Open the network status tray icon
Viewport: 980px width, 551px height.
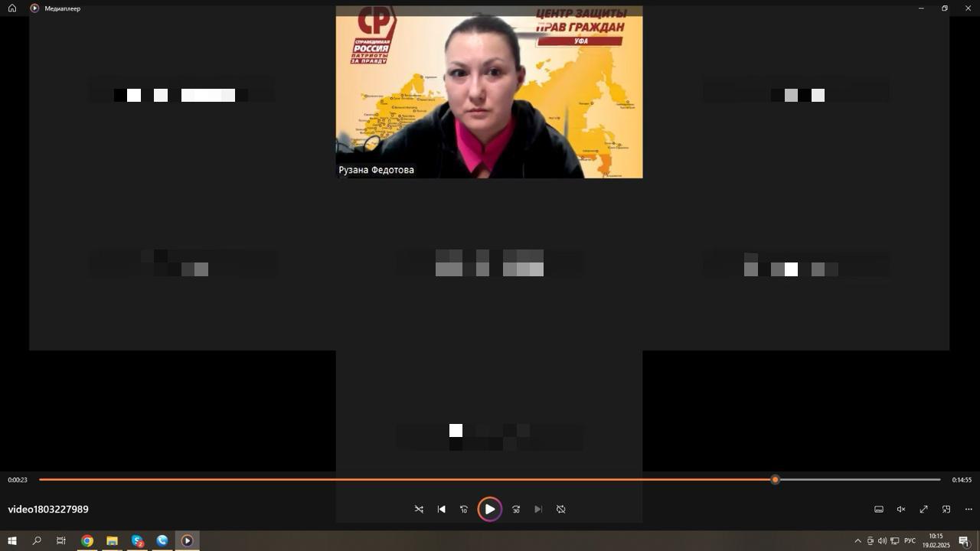(894, 541)
